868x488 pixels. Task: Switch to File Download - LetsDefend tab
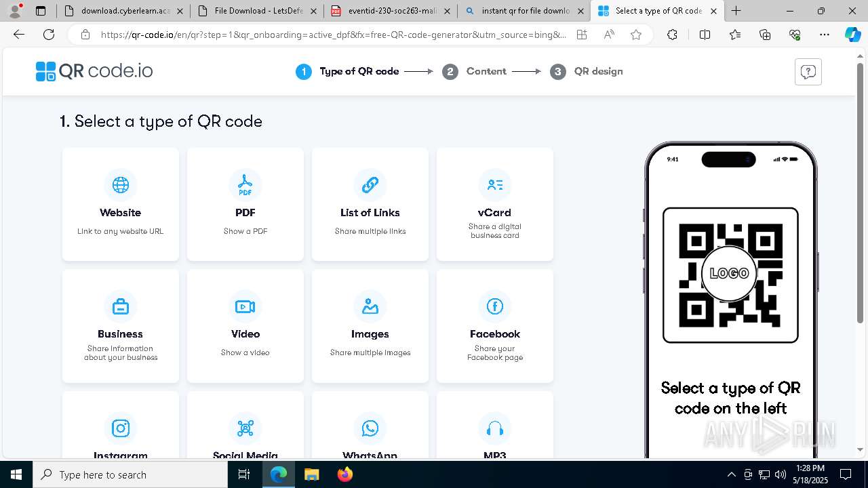[256, 11]
